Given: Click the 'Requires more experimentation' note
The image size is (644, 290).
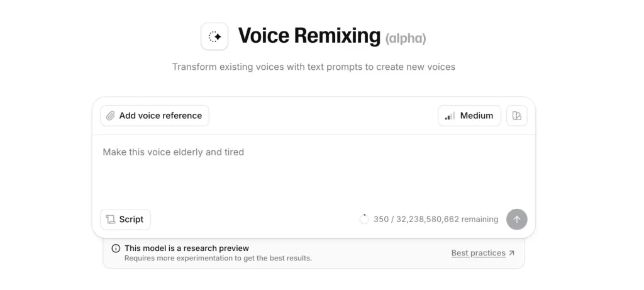Looking at the screenshot, I should click(x=218, y=258).
